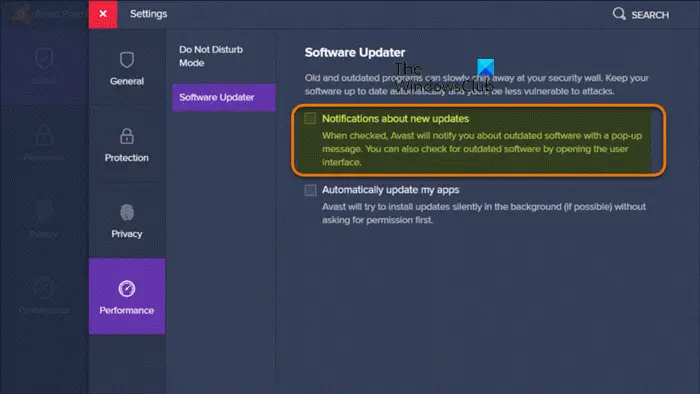Image resolution: width=700 pixels, height=394 pixels.
Task: Click the dimmed fingerprint icon in background sidebar
Action: (x=44, y=212)
